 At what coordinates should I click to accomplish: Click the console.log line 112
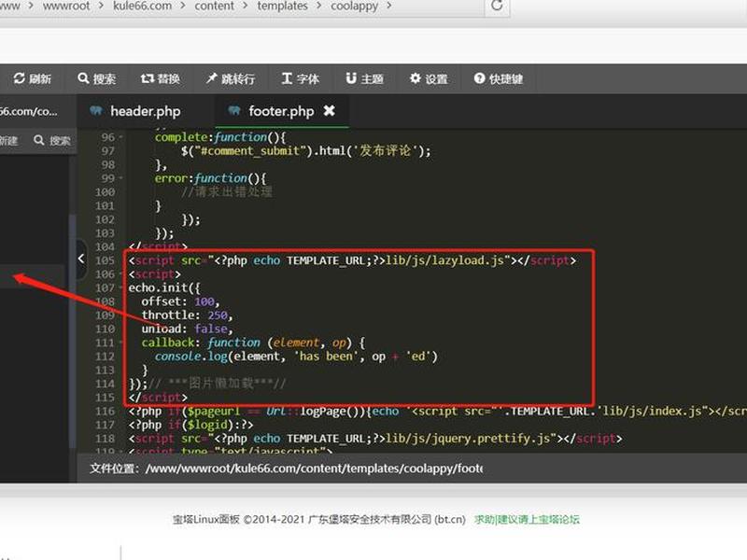[296, 357]
